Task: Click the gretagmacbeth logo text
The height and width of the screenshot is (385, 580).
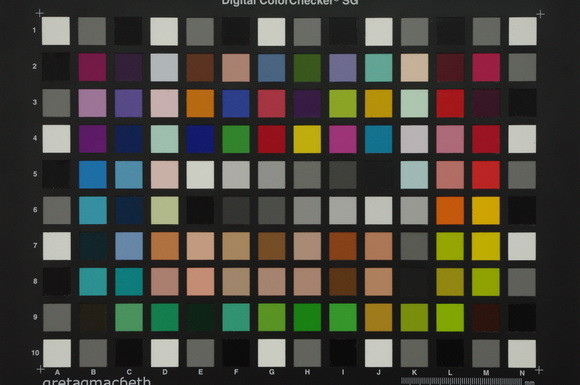Action: pyautogui.click(x=97, y=381)
